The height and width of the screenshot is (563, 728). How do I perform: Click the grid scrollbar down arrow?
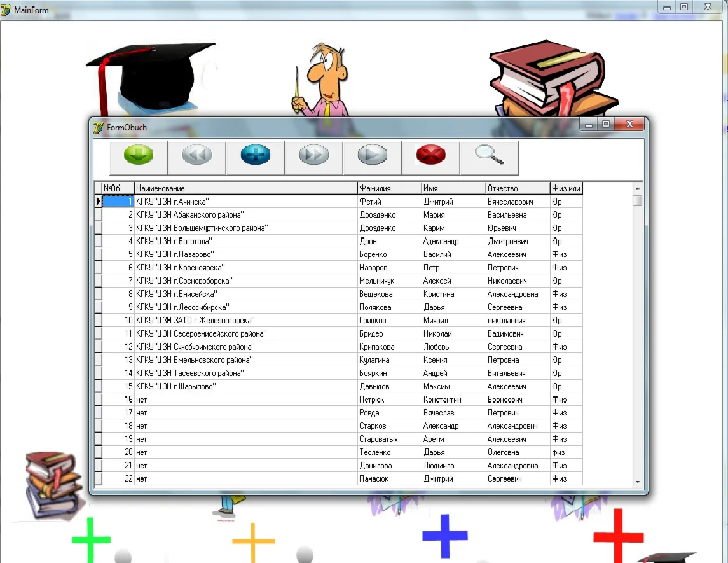[638, 482]
